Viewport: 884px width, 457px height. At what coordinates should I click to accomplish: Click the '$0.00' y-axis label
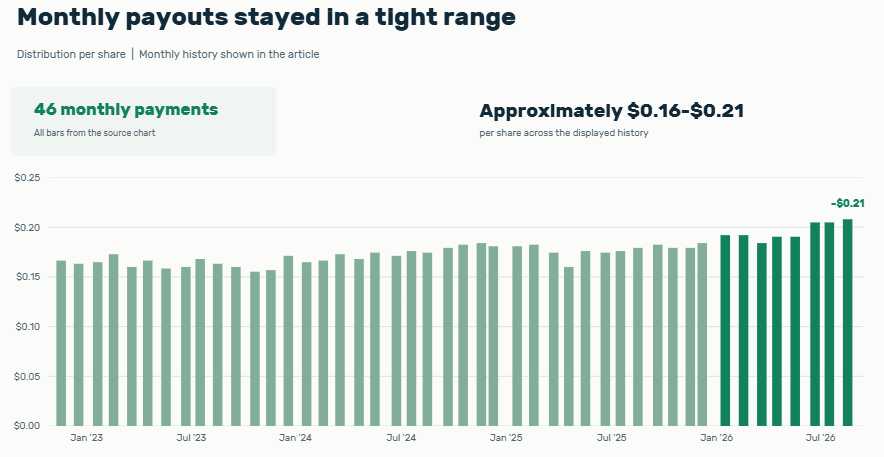(x=27, y=426)
